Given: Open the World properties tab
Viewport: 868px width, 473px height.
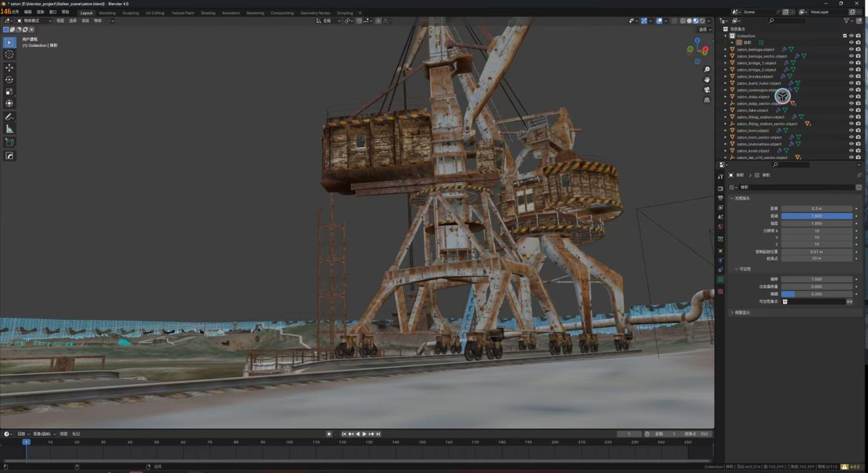Looking at the screenshot, I should coord(721,227).
